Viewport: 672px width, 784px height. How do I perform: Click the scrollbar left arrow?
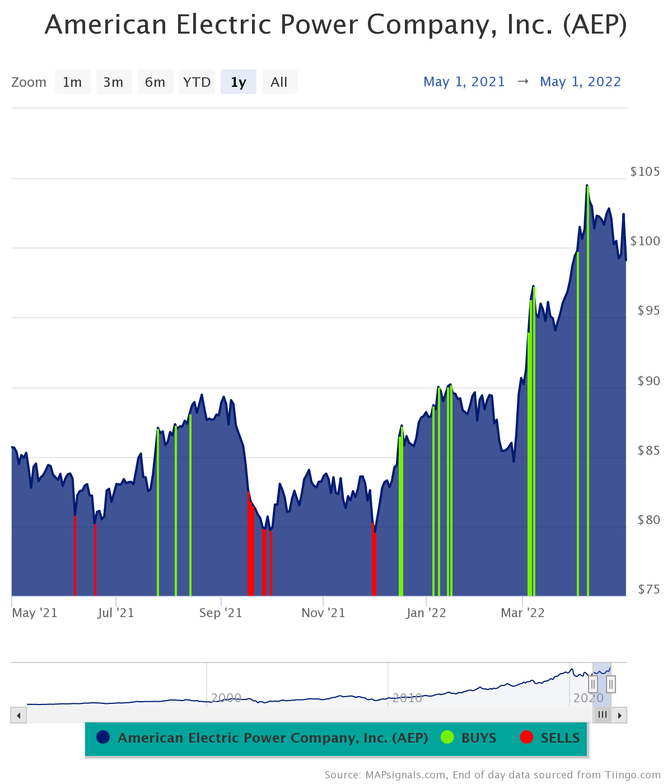tap(18, 715)
